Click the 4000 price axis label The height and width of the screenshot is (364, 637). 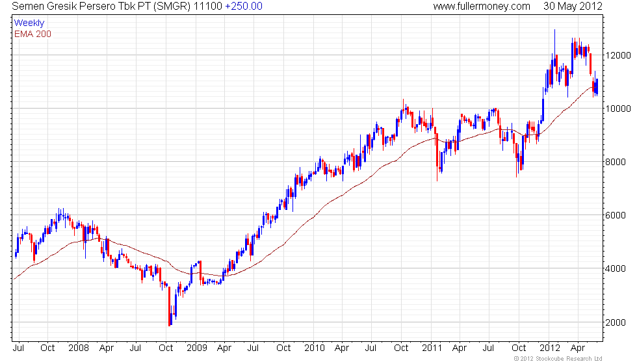coord(616,268)
